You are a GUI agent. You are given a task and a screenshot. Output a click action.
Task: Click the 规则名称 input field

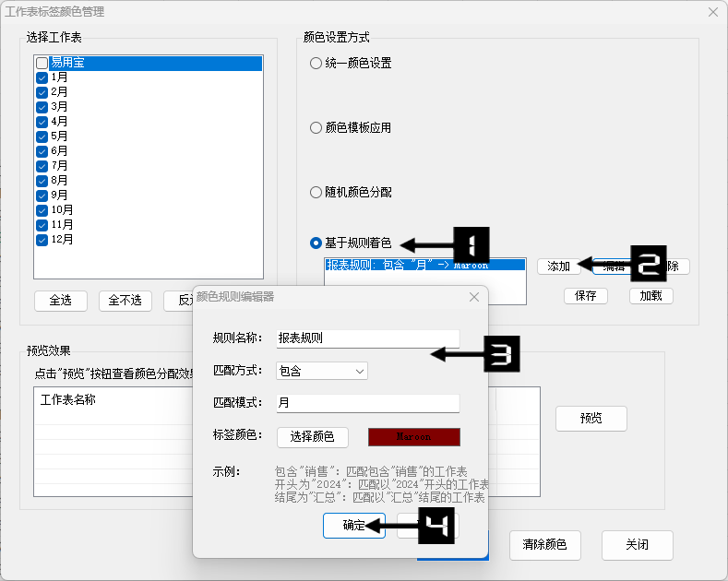367,338
